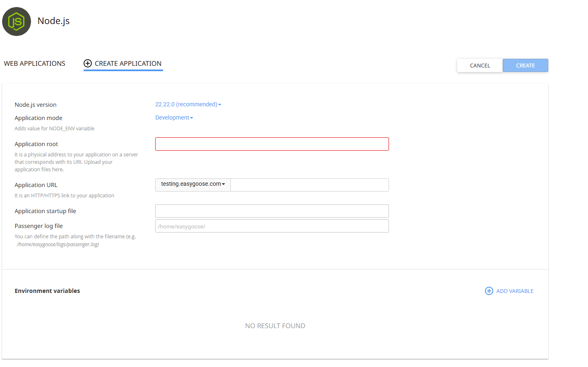
Task: Click the Node.js hexagonal logo icon
Action: (x=17, y=22)
